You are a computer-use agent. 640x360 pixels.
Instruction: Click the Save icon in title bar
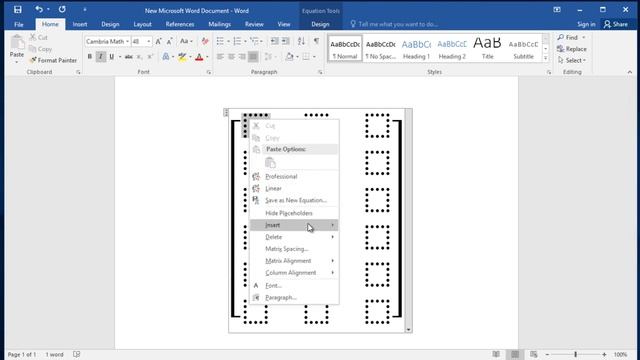click(x=18, y=9)
